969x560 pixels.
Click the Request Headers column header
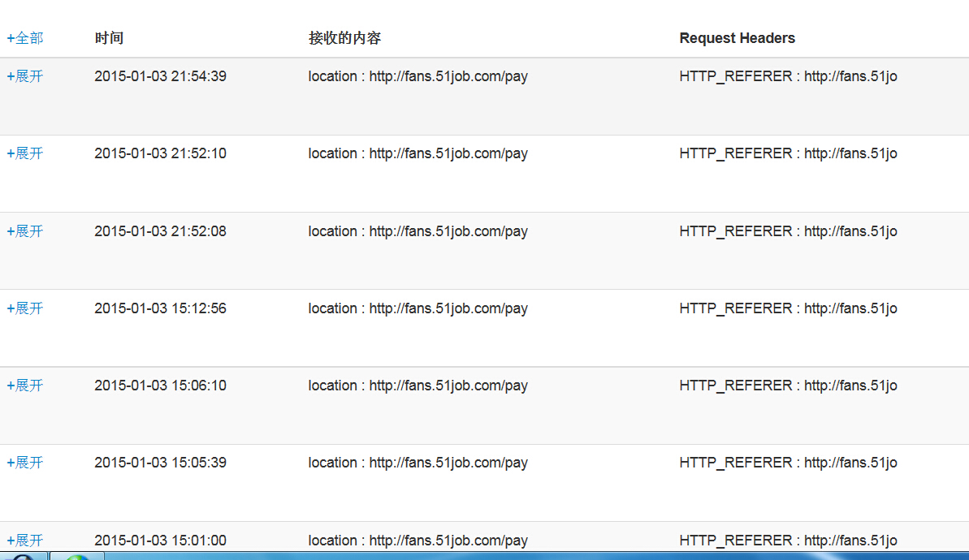738,38
